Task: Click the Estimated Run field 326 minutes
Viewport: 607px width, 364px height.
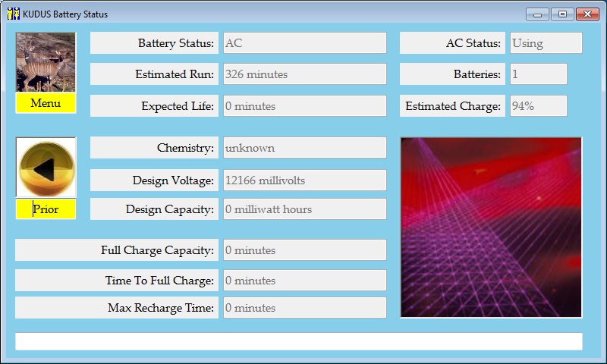Action: click(304, 74)
